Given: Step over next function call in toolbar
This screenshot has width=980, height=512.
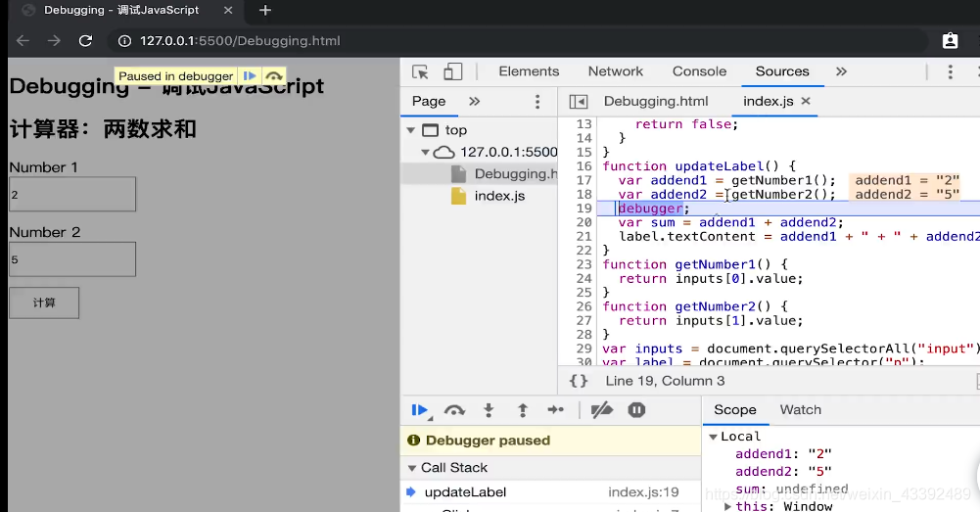Looking at the screenshot, I should click(454, 410).
